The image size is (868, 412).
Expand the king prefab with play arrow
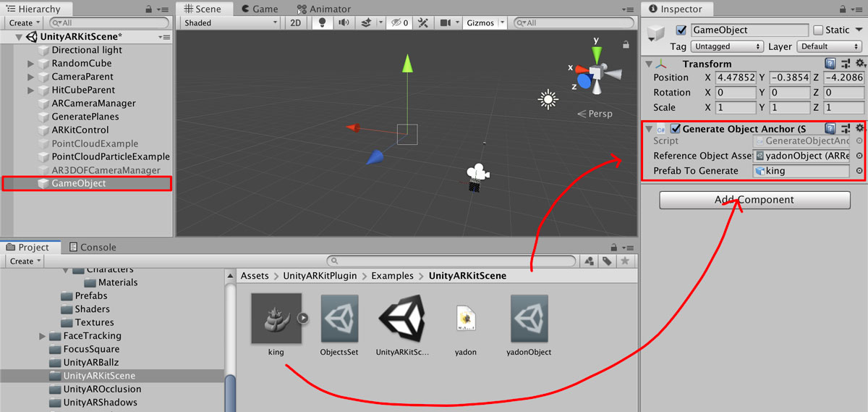coord(303,316)
